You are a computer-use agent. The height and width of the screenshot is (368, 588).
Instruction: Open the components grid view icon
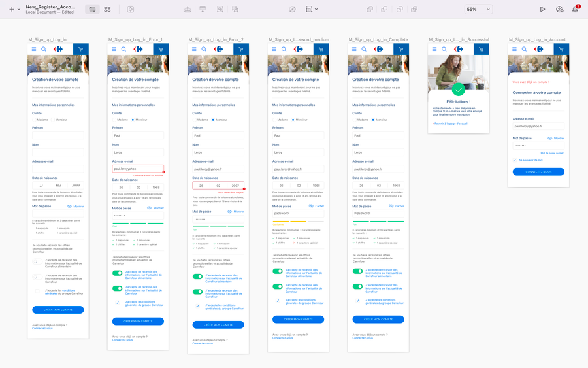point(107,10)
